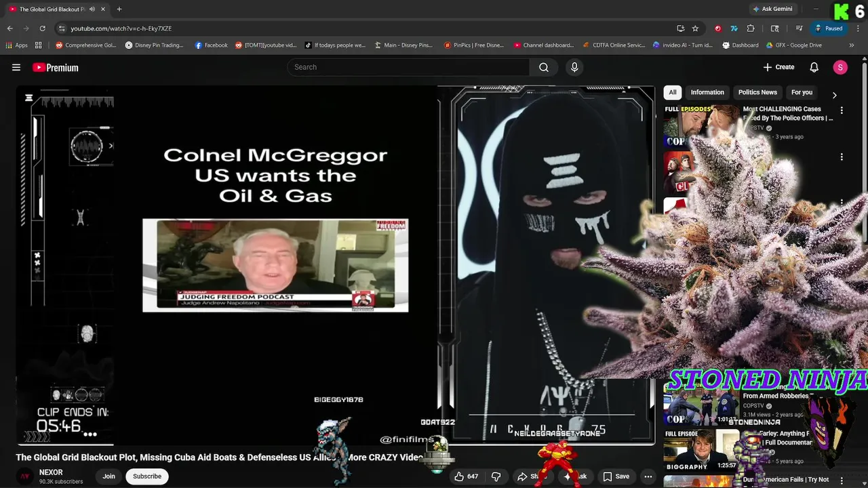Screen dimensions: 868x488
Task: Open the teal 7TV extension icon
Action: (734, 28)
